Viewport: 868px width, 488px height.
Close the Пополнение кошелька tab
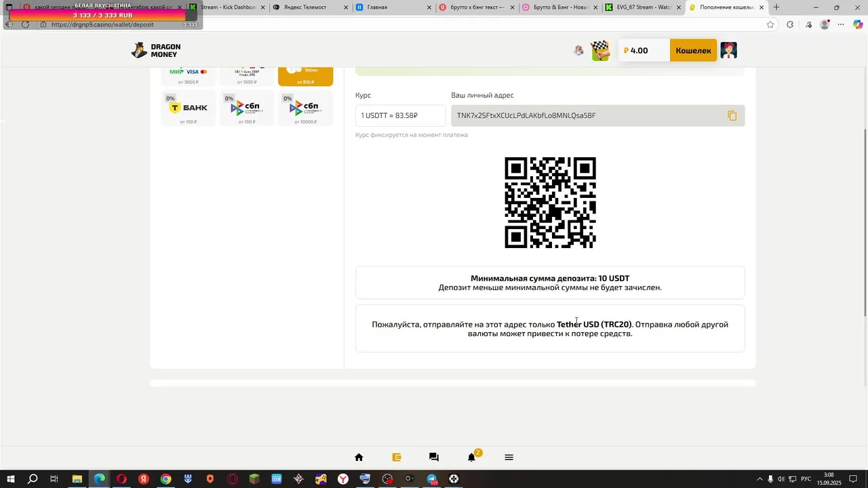(x=762, y=7)
